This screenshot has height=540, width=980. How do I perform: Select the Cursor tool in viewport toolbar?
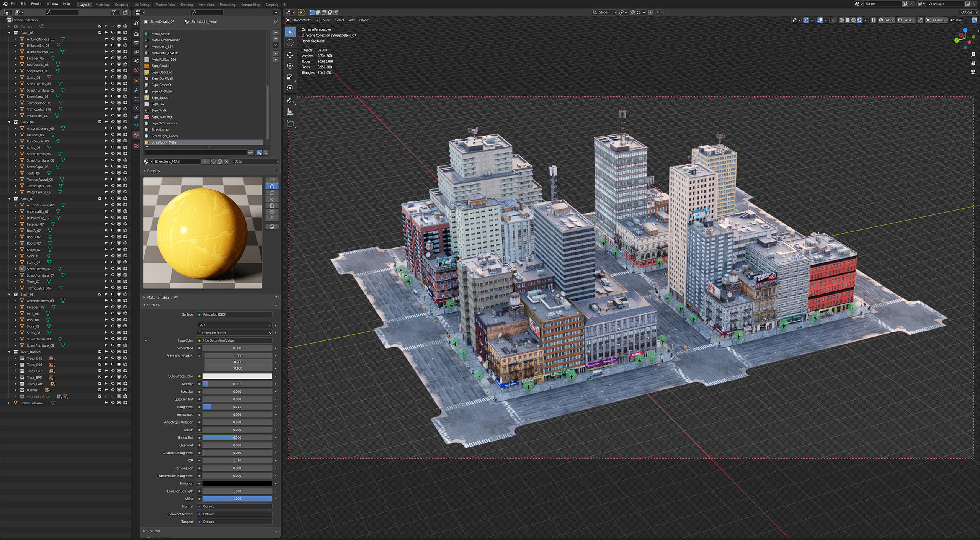(x=290, y=43)
